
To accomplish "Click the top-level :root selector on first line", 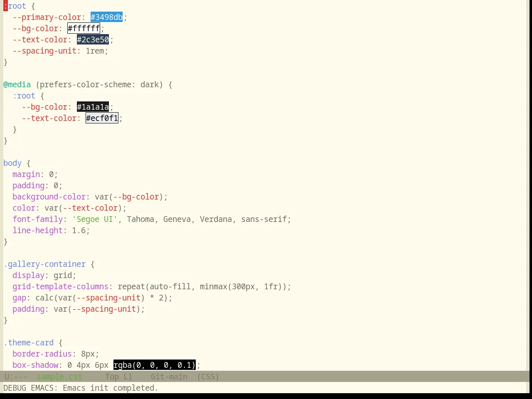I will click(x=15, y=6).
